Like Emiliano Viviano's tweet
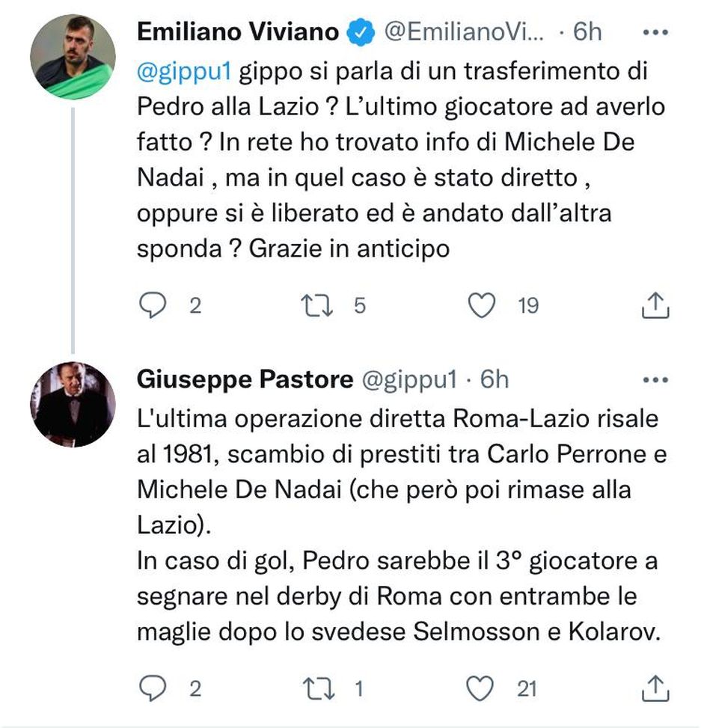 click(x=481, y=305)
